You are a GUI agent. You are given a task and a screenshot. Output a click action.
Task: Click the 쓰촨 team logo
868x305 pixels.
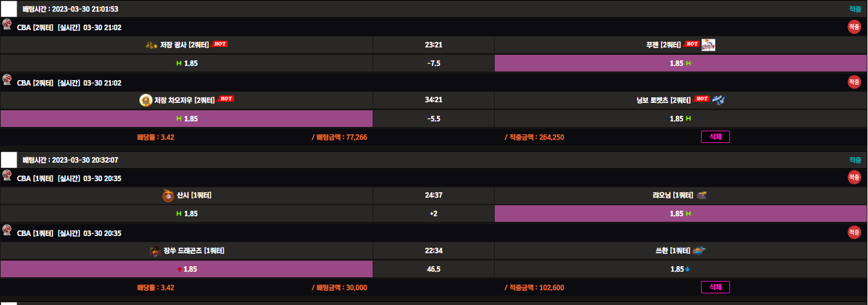click(699, 250)
